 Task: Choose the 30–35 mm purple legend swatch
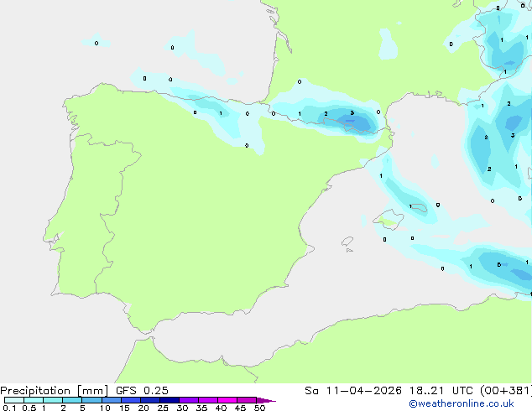(188, 400)
